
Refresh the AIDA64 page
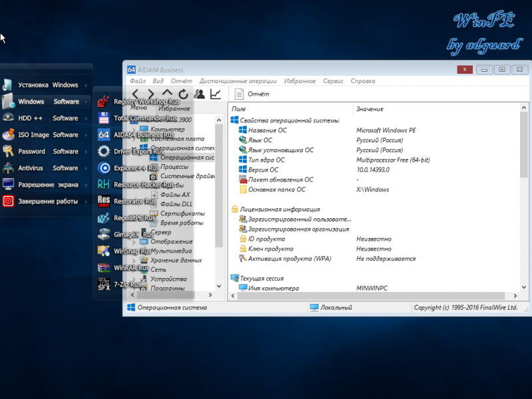[184, 94]
